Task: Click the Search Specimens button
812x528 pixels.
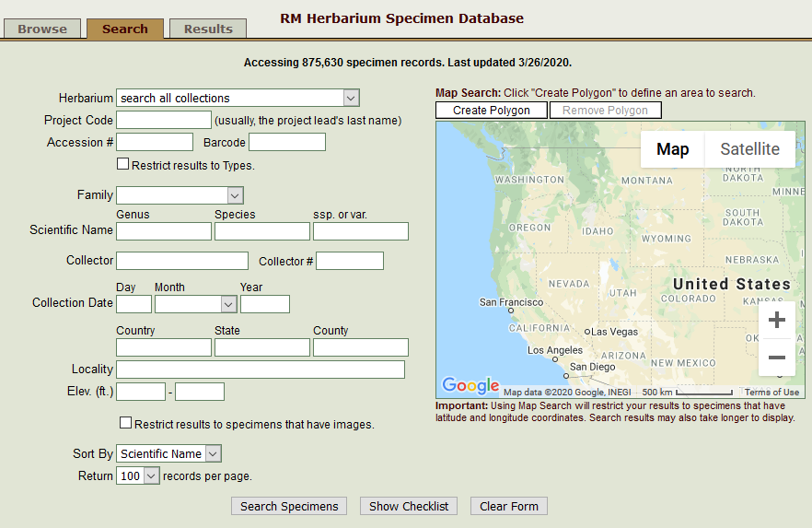Action: pos(289,506)
